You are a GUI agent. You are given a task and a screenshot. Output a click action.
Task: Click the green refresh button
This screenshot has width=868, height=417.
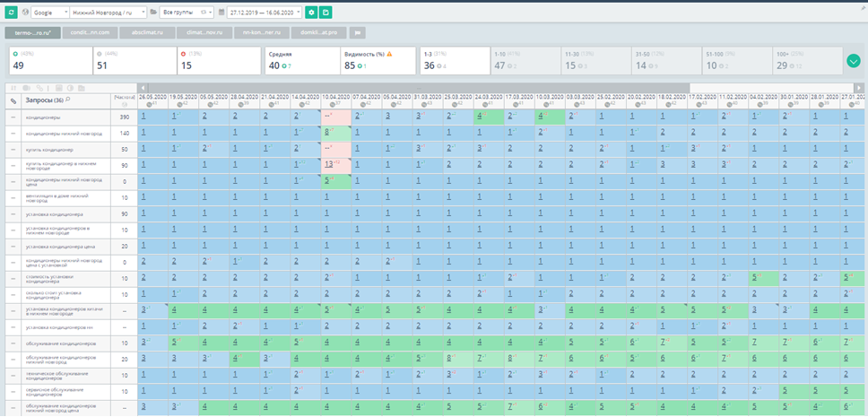[x=11, y=12]
